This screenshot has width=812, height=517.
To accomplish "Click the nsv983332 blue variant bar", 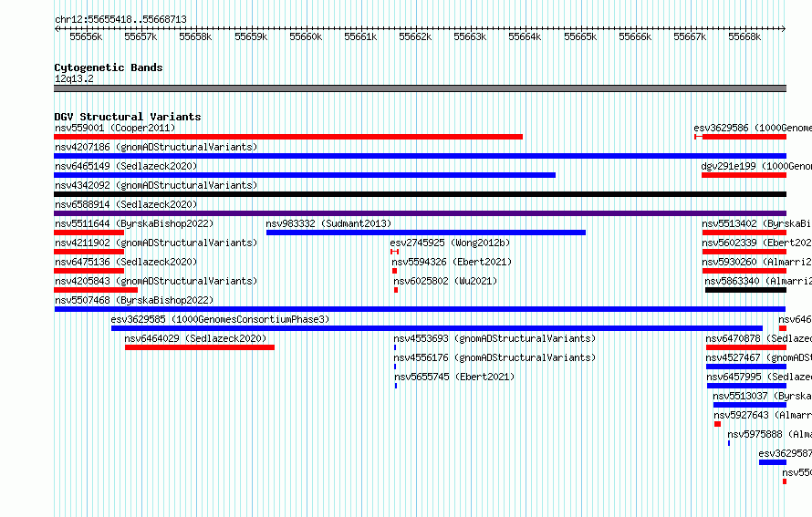I will tap(426, 233).
